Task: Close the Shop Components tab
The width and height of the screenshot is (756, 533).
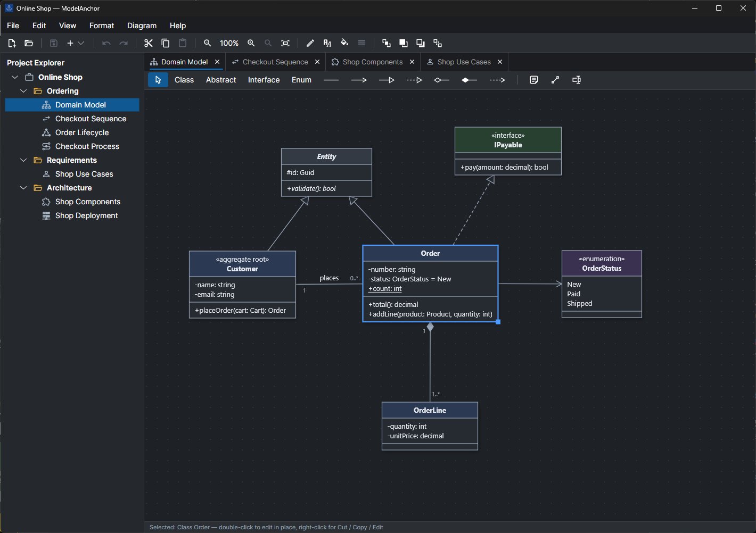Action: pos(412,62)
